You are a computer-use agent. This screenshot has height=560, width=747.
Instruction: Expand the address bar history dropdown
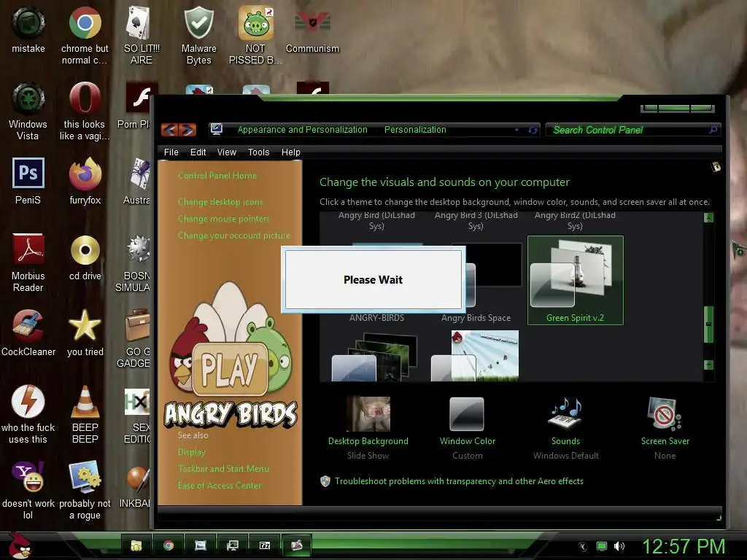click(x=517, y=130)
